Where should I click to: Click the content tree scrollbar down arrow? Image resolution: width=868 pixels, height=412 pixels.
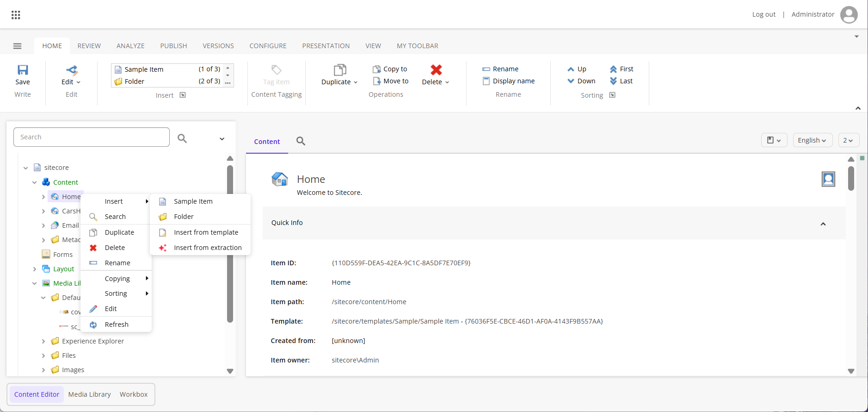pyautogui.click(x=230, y=371)
